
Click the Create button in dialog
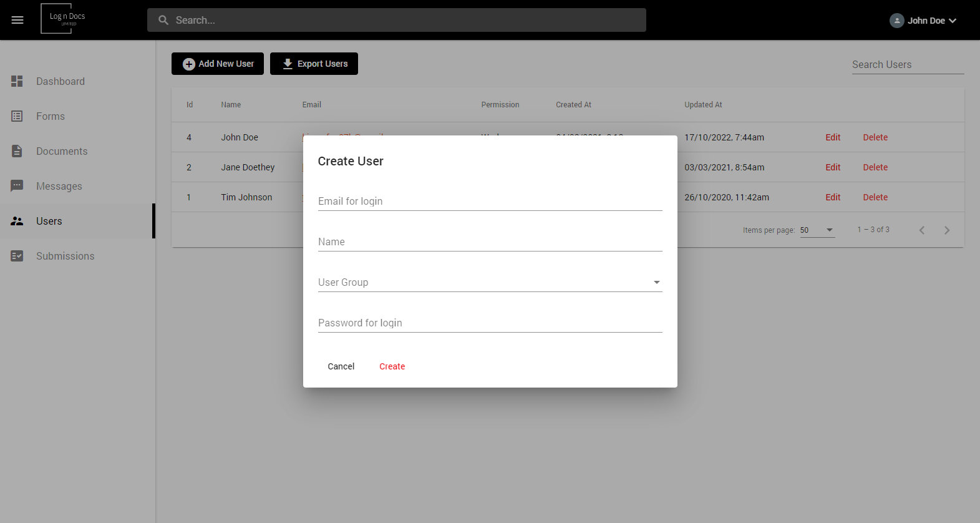point(392,366)
